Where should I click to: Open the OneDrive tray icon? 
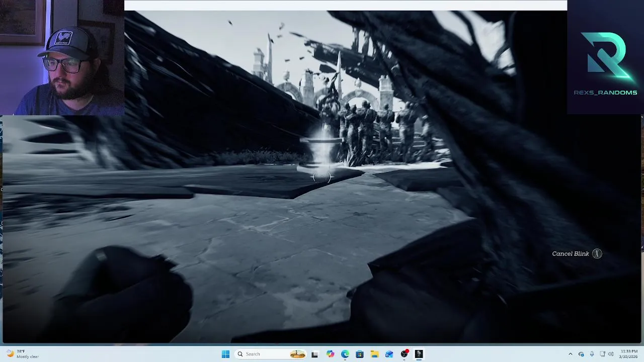pyautogui.click(x=581, y=354)
